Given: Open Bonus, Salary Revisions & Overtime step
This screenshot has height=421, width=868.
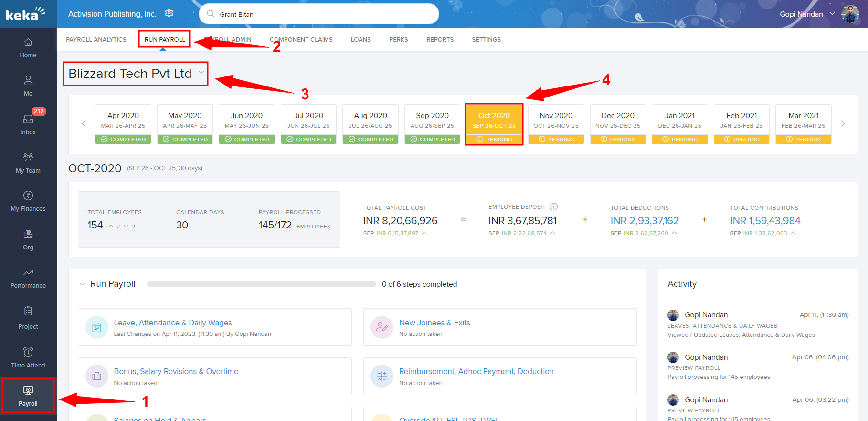Looking at the screenshot, I should 176,372.
